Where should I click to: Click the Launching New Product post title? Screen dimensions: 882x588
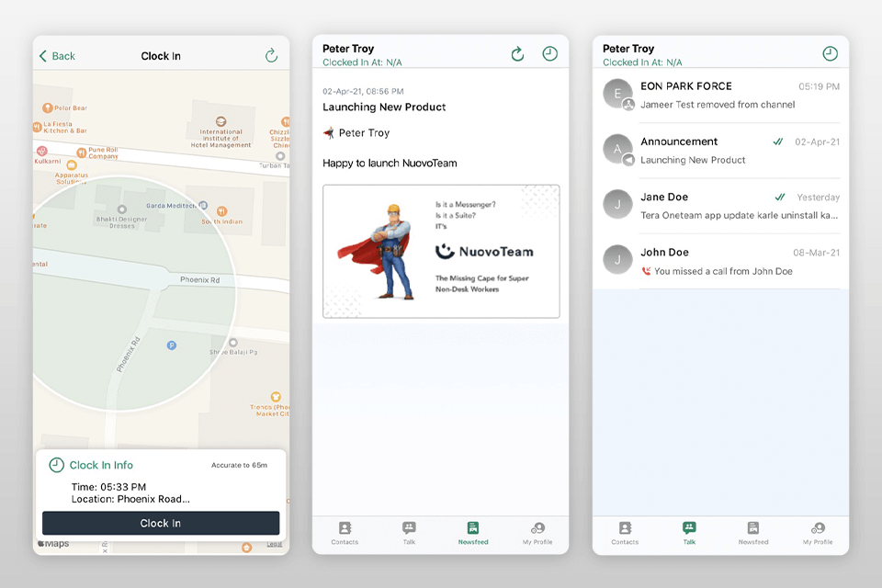(384, 107)
